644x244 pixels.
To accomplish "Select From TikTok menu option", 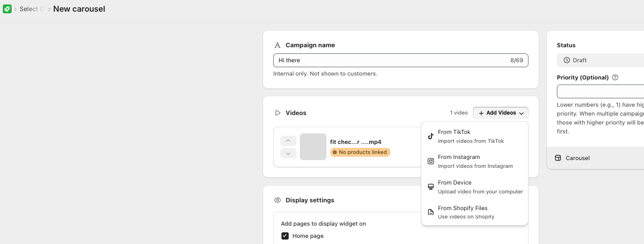I will pos(474,136).
